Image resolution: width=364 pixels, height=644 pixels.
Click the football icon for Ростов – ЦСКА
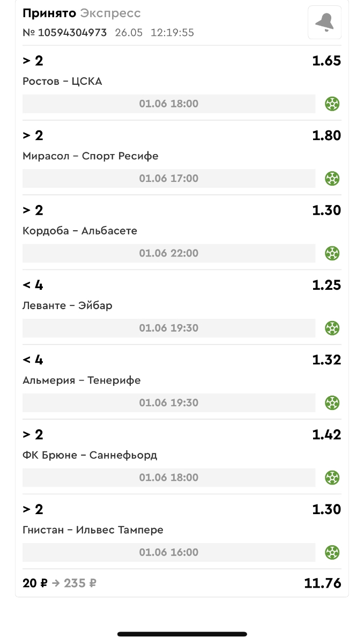(332, 104)
